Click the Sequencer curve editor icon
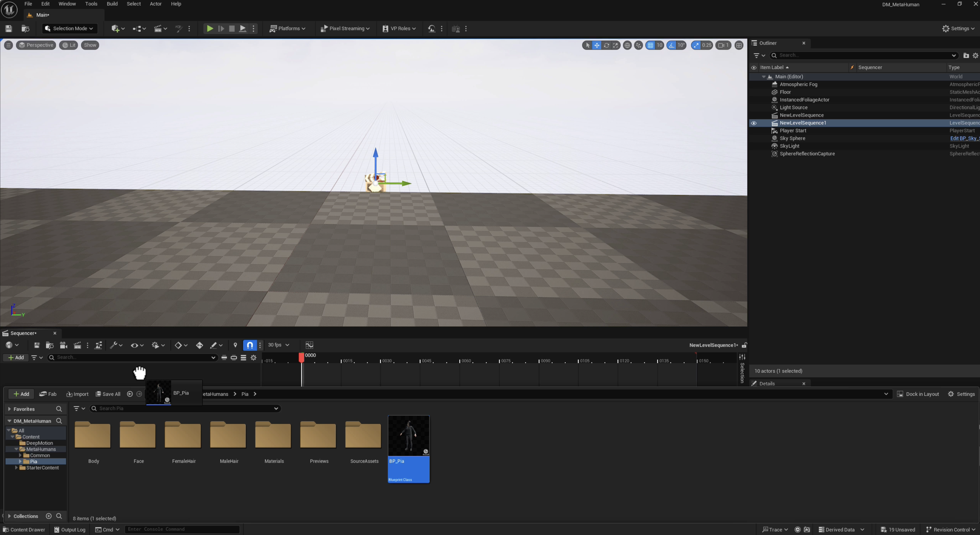The height and width of the screenshot is (535, 980). [x=309, y=345]
